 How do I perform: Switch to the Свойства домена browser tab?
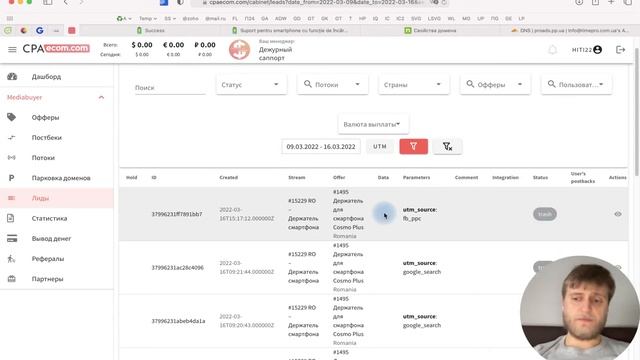[430, 31]
